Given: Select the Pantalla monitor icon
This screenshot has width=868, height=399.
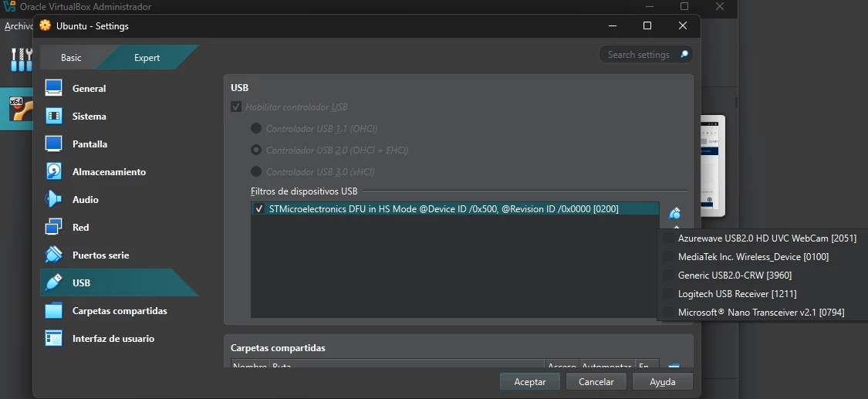Looking at the screenshot, I should pyautogui.click(x=54, y=144).
